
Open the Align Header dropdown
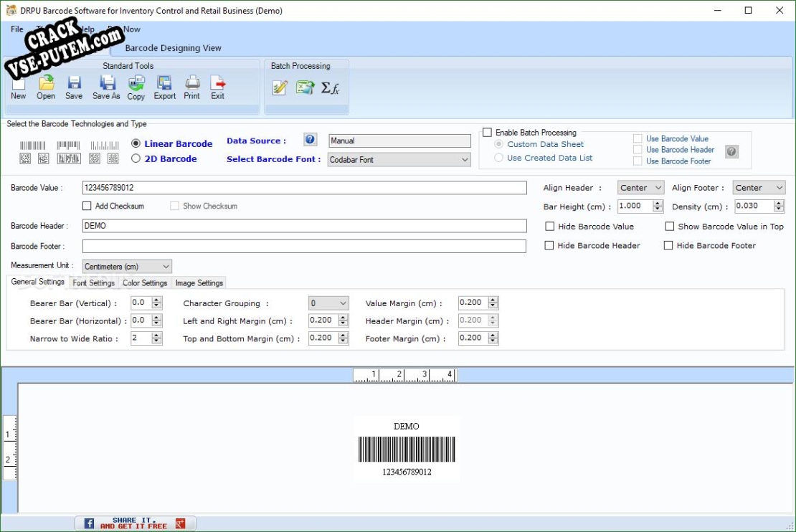pyautogui.click(x=640, y=188)
